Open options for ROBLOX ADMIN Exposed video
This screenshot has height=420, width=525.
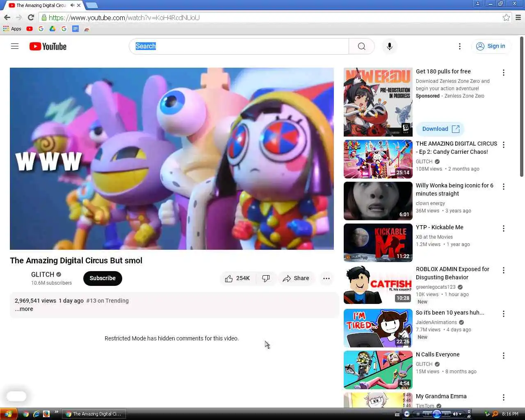(504, 270)
